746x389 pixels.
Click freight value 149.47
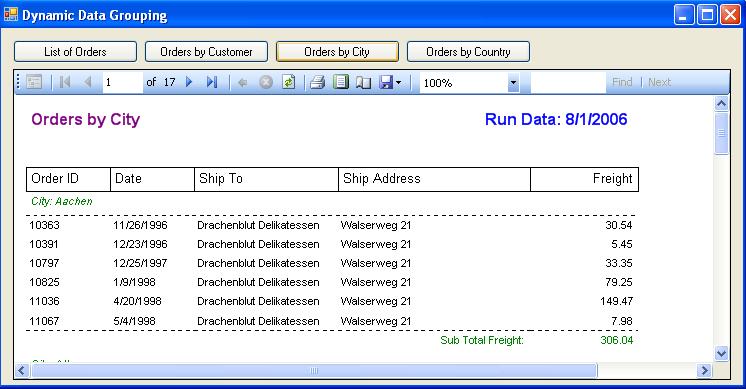tap(616, 301)
